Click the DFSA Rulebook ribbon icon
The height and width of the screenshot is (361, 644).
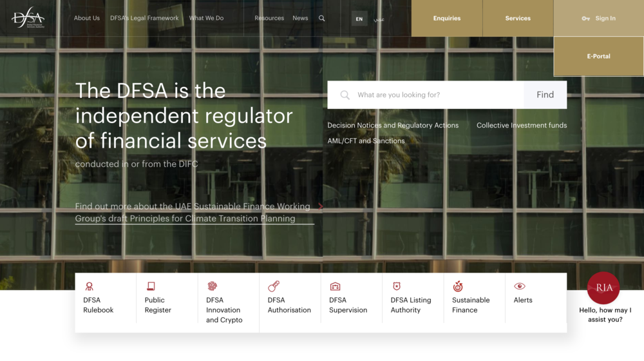click(x=89, y=286)
